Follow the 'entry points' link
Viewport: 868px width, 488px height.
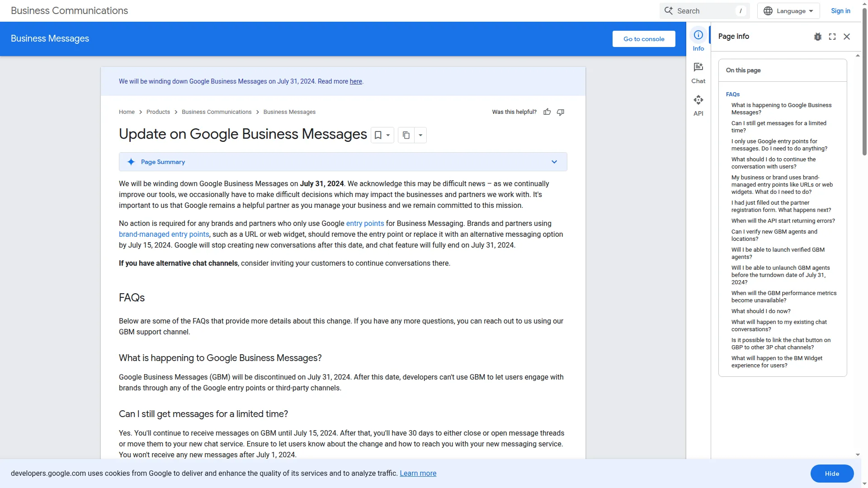(x=365, y=223)
